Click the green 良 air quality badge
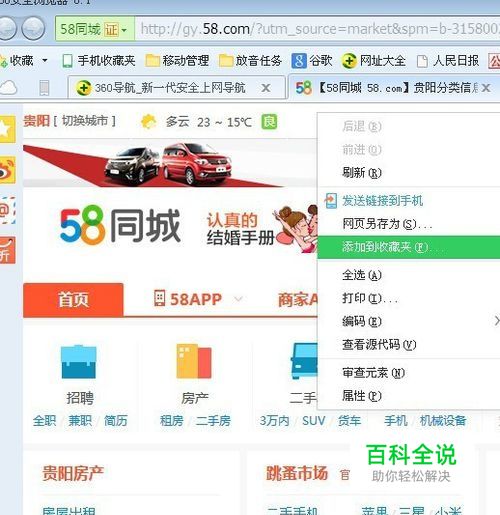This screenshot has width=500, height=515. [x=269, y=122]
